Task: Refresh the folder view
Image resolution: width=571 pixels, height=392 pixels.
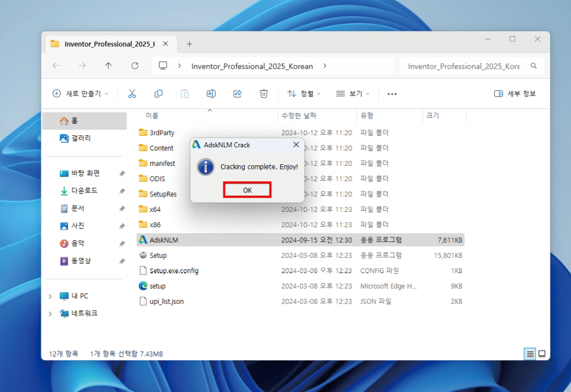Action: pos(135,66)
